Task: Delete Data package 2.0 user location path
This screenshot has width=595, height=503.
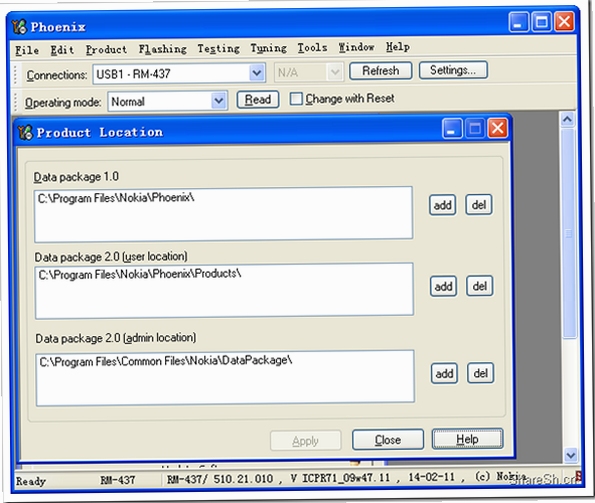Action: pyautogui.click(x=480, y=286)
